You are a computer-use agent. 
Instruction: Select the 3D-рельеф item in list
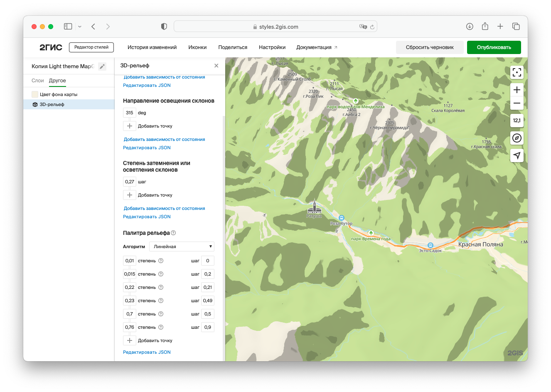(x=52, y=104)
